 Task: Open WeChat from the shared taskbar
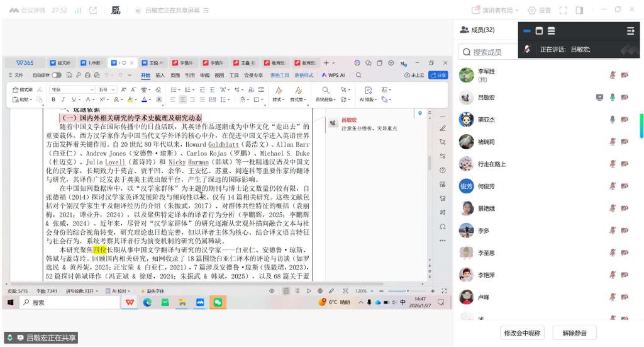pyautogui.click(x=217, y=303)
